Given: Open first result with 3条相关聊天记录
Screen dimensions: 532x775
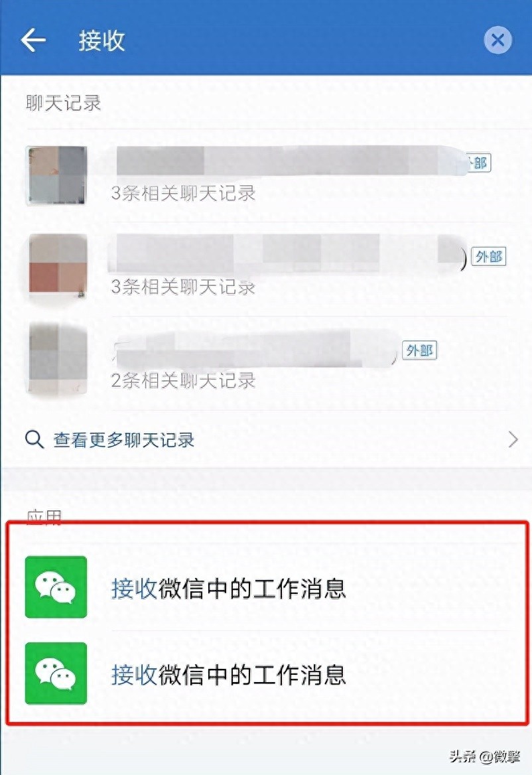Looking at the screenshot, I should pyautogui.click(x=266, y=175).
